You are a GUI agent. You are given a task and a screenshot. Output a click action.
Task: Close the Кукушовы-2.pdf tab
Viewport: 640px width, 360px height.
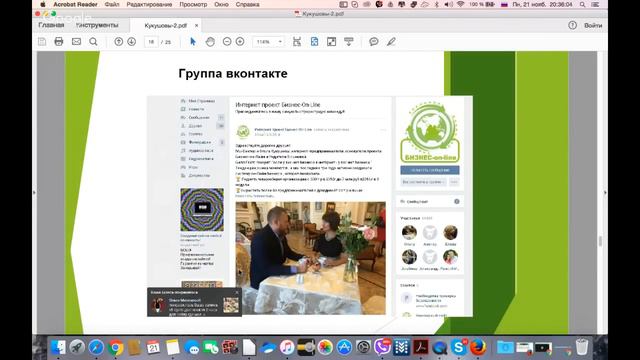point(196,25)
